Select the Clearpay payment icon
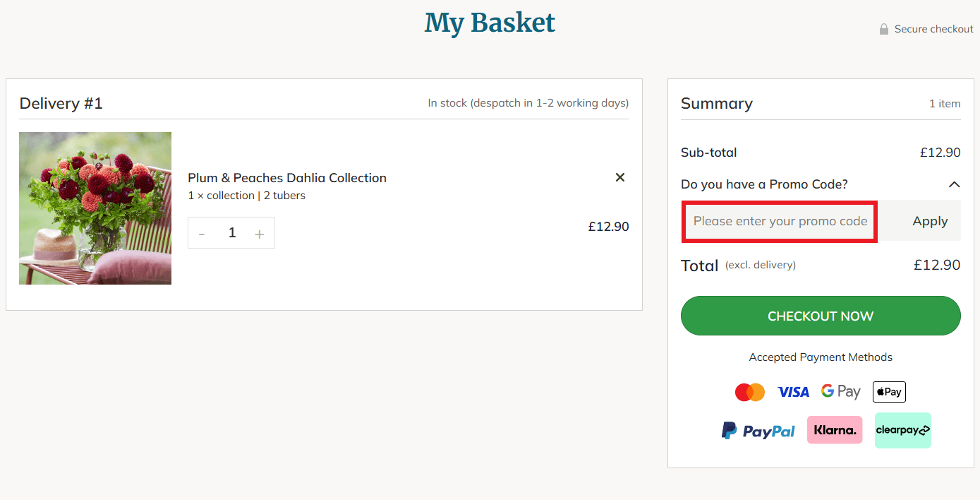The width and height of the screenshot is (980, 500). tap(902, 430)
